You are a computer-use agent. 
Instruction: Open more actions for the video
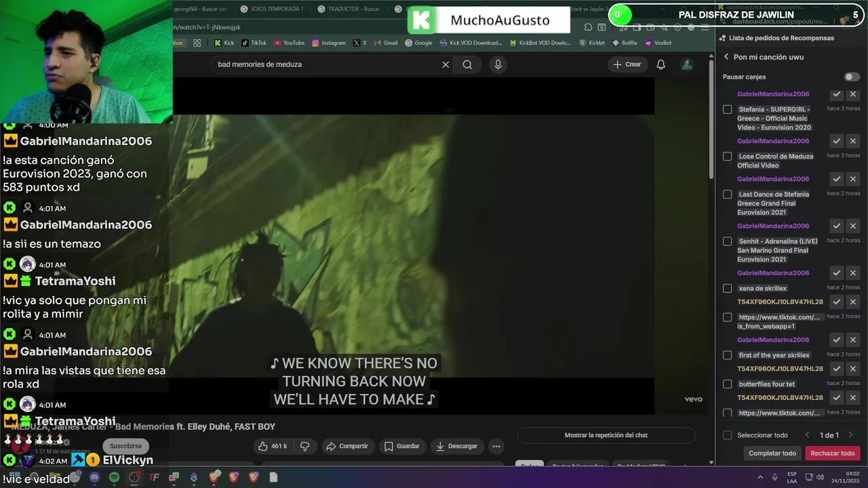(x=496, y=446)
